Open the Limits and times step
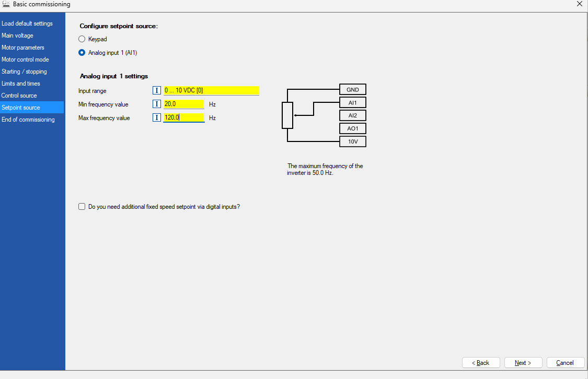 pos(32,84)
